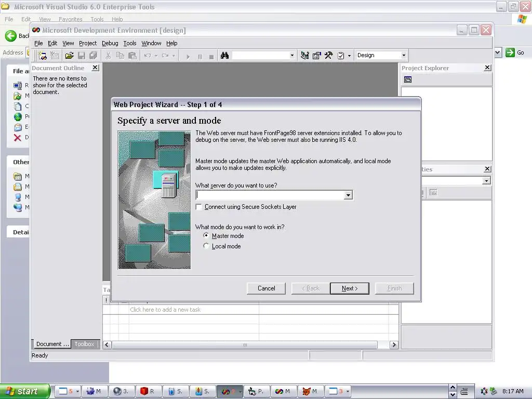Click the green Go arrow in Enterprise Tools
The image size is (532, 399).
point(510,52)
